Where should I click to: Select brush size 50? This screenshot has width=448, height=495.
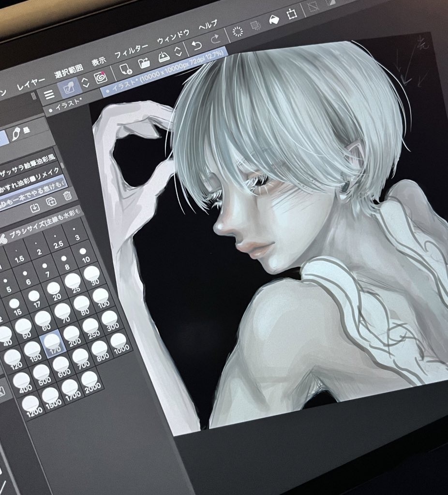point(24,329)
